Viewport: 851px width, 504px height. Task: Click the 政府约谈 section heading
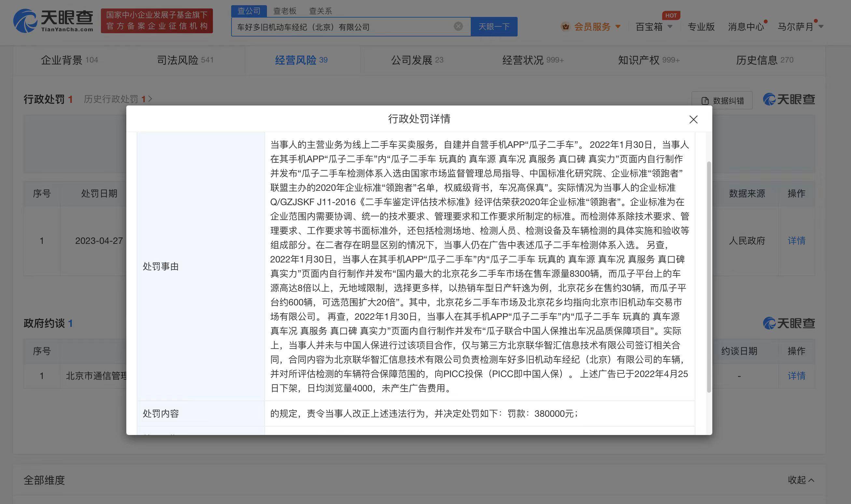pos(44,323)
